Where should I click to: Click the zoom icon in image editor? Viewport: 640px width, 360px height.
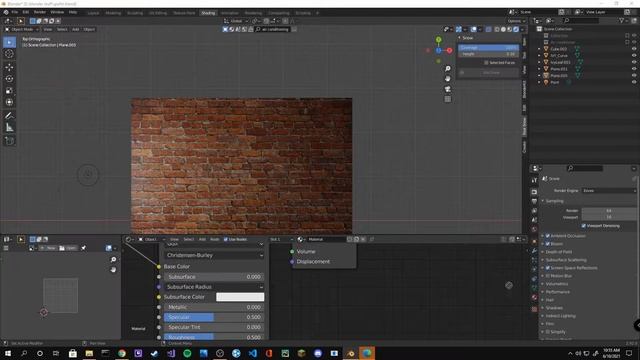coord(113,260)
